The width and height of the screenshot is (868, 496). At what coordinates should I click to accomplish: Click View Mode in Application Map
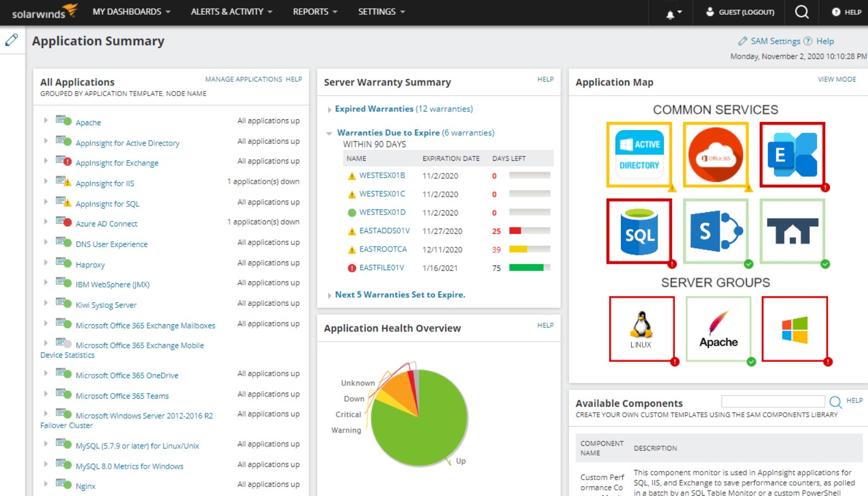[x=837, y=79]
